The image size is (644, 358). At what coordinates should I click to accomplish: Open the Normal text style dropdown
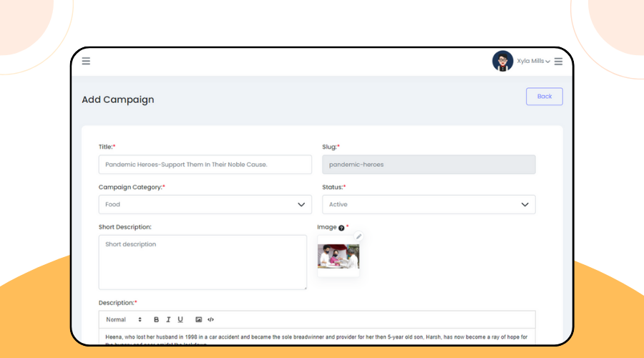(x=124, y=319)
